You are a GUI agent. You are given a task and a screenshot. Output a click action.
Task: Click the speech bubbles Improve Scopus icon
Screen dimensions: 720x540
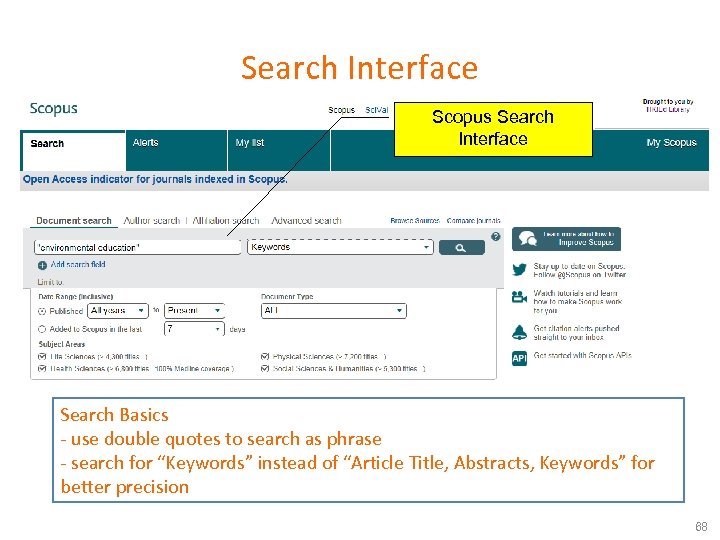(x=528, y=238)
